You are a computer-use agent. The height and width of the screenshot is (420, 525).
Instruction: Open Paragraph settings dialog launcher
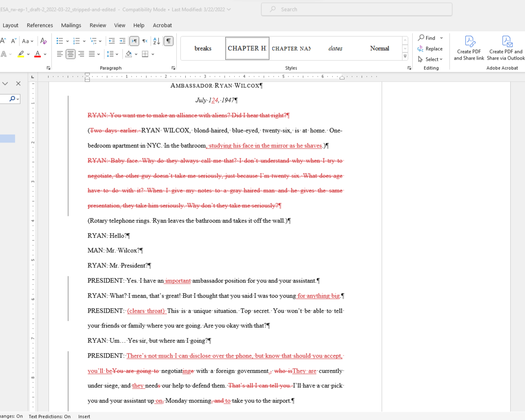click(174, 68)
